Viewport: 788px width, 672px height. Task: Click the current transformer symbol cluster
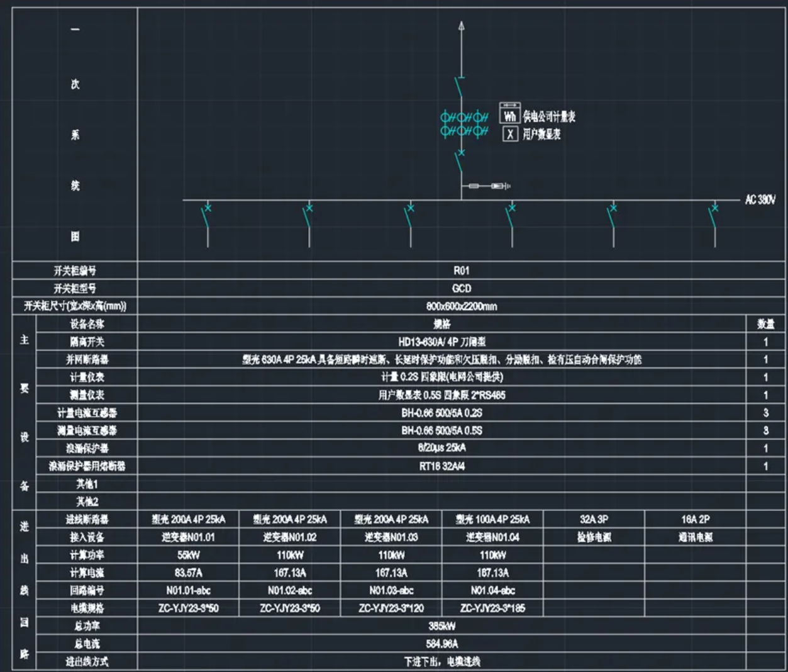464,124
